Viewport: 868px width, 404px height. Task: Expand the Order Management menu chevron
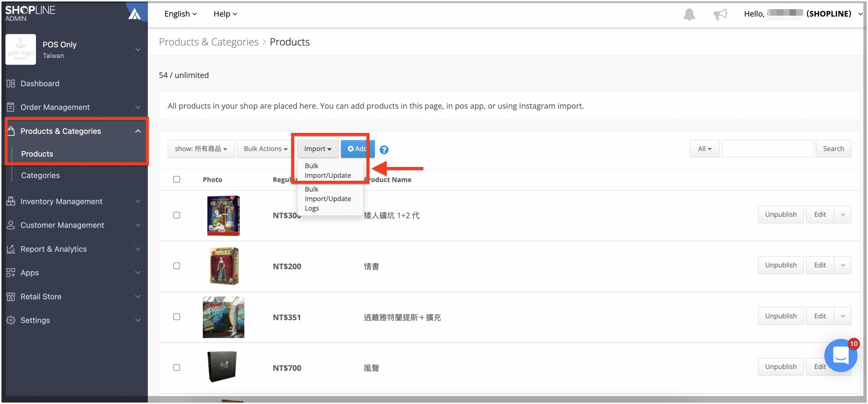(x=138, y=107)
